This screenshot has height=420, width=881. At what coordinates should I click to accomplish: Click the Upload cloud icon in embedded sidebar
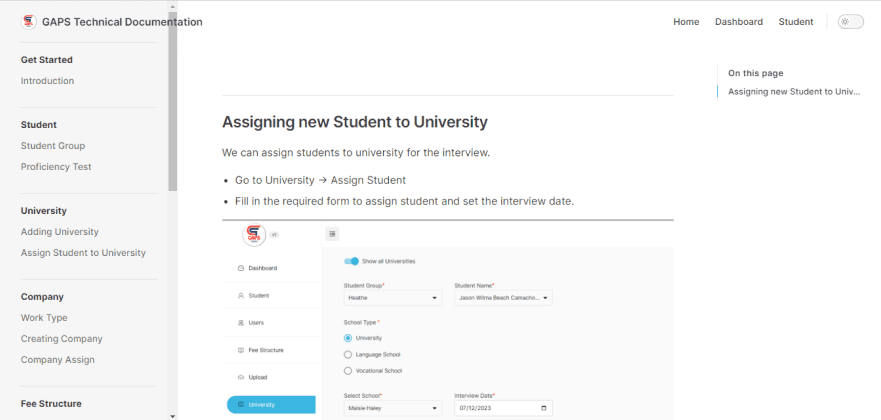pos(240,377)
